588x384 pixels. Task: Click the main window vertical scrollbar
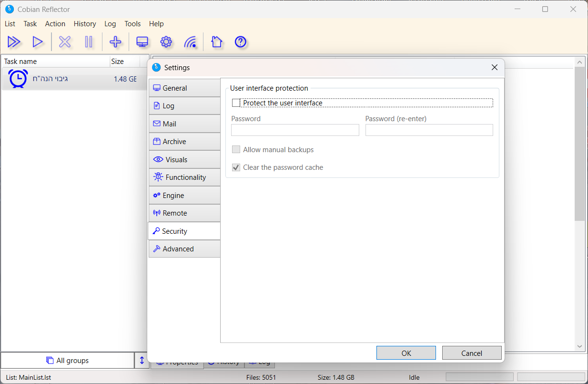point(579,143)
